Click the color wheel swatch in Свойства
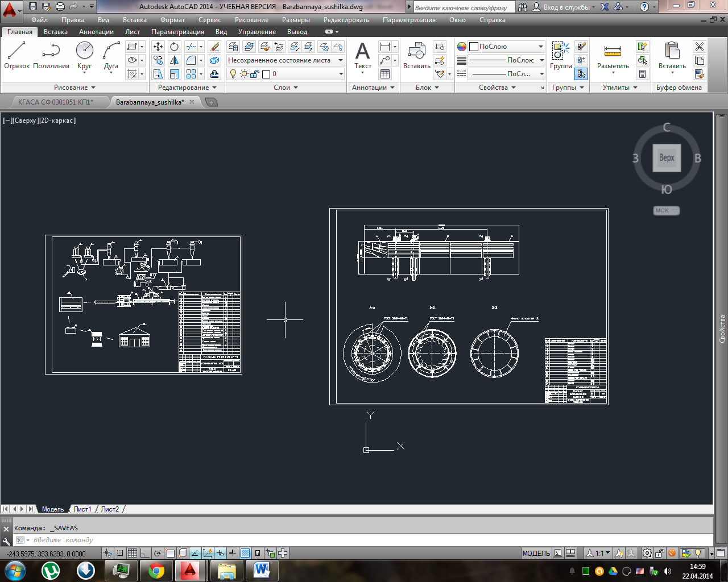 [x=462, y=47]
